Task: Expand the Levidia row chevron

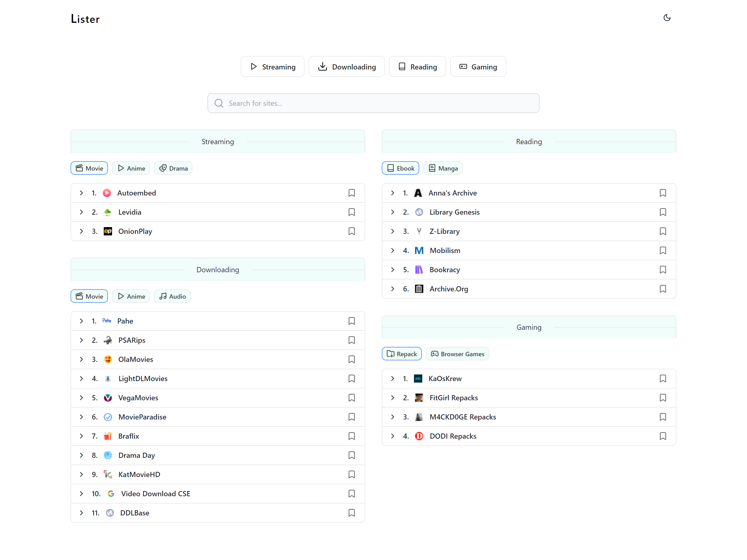Action: [81, 212]
